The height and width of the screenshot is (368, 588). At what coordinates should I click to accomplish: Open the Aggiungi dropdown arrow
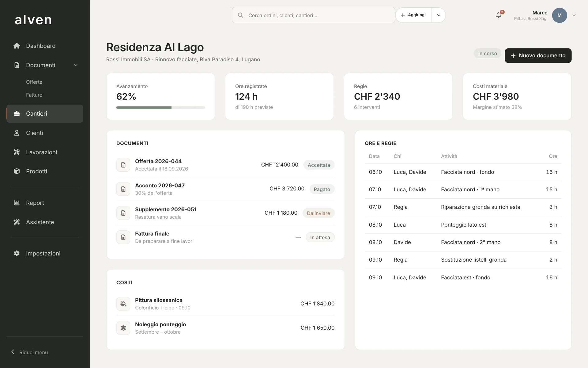tap(439, 15)
